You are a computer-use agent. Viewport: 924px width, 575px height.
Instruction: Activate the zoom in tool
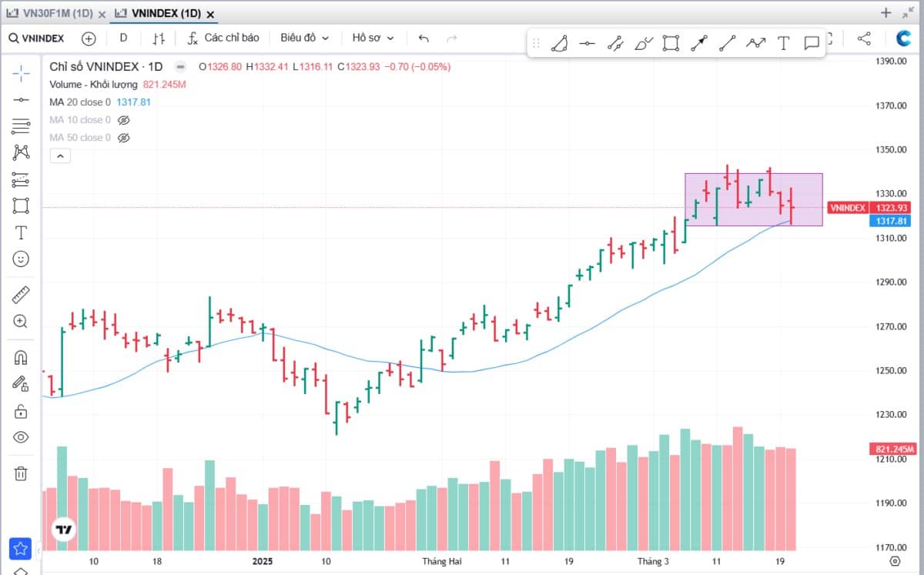[21, 322]
